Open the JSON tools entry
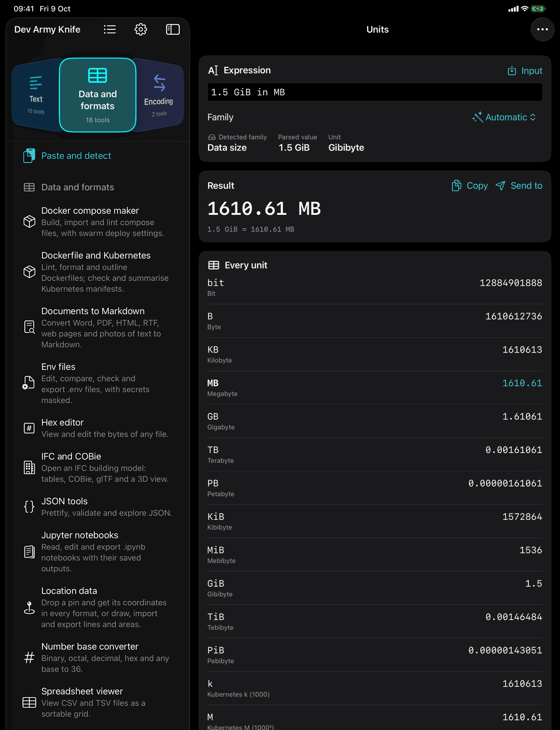560x730 pixels. (x=98, y=507)
